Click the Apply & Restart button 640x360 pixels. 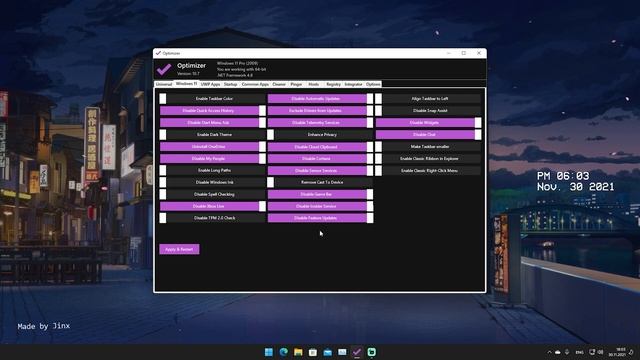[x=179, y=249]
